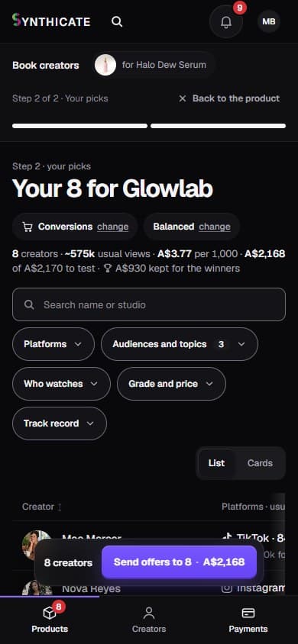Image resolution: width=298 pixels, height=644 pixels.
Task: Expand the Platforms filter dropdown
Action: 53,344
